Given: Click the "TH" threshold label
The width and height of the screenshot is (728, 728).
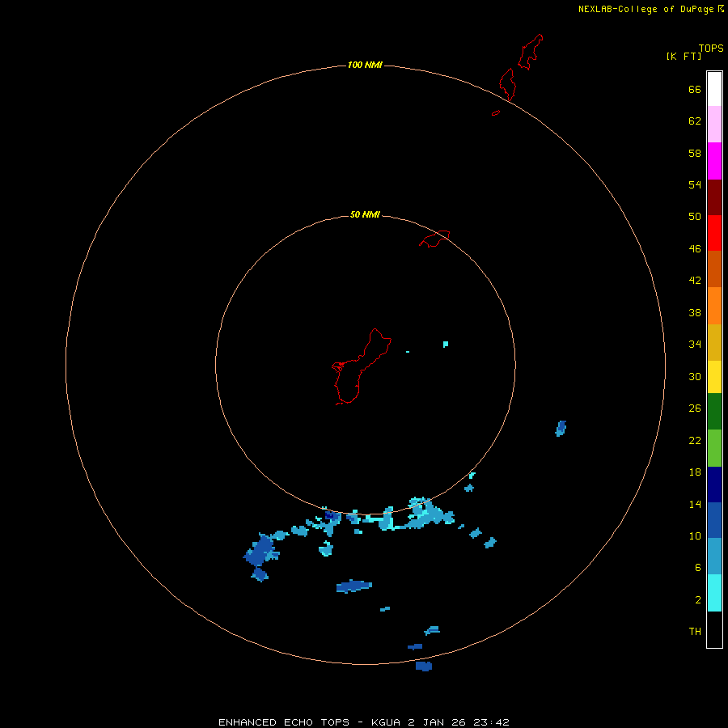Looking at the screenshot, I should click(x=695, y=631).
